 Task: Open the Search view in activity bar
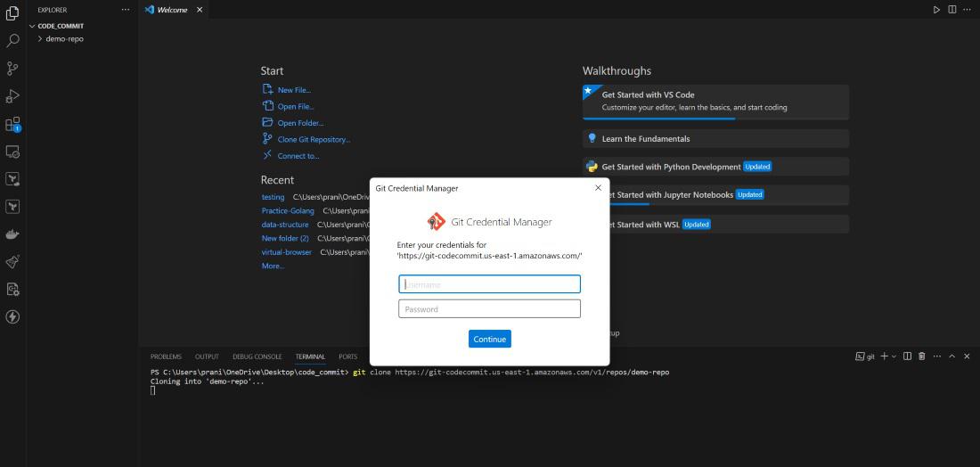(12, 41)
